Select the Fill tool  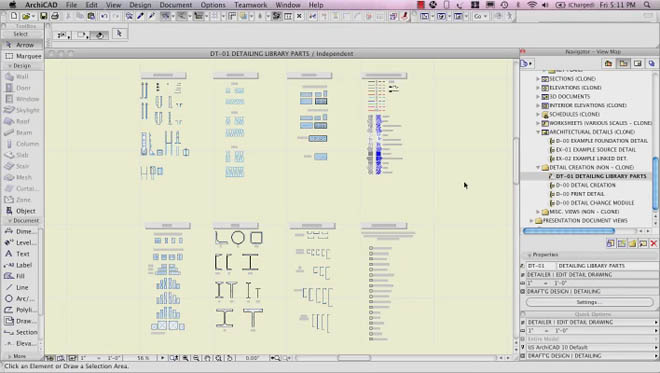point(20,276)
